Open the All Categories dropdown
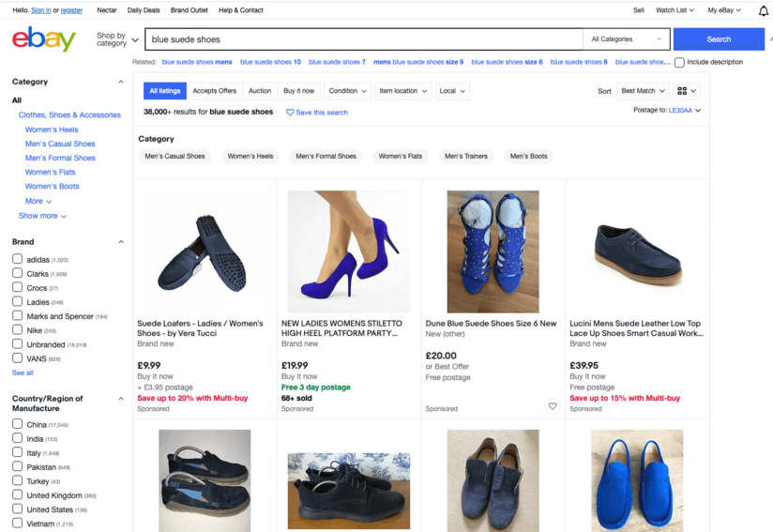Screen dimensions: 773x532 (626, 39)
